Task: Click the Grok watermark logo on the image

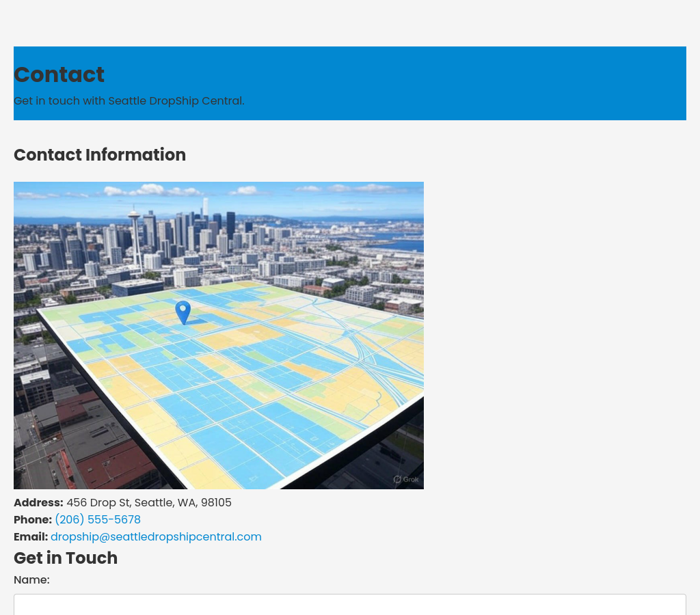Action: point(406,479)
